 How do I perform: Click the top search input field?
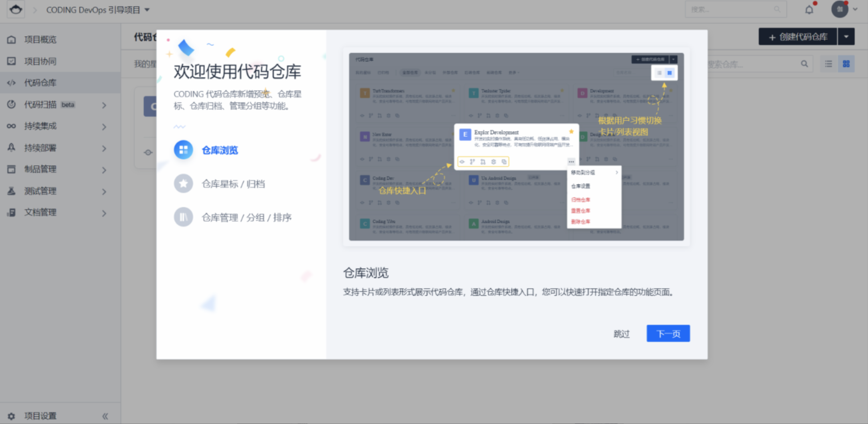[736, 9]
